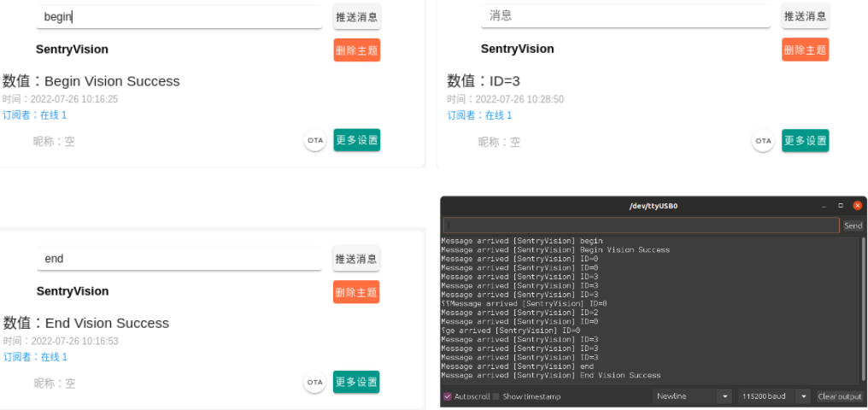Push the message in the end card

[356, 259]
